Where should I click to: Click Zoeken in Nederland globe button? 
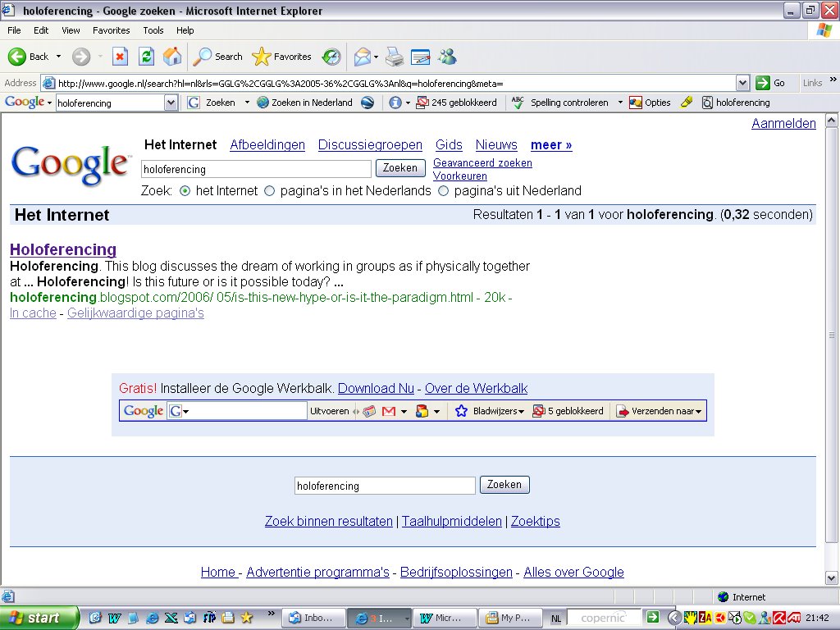[x=305, y=103]
